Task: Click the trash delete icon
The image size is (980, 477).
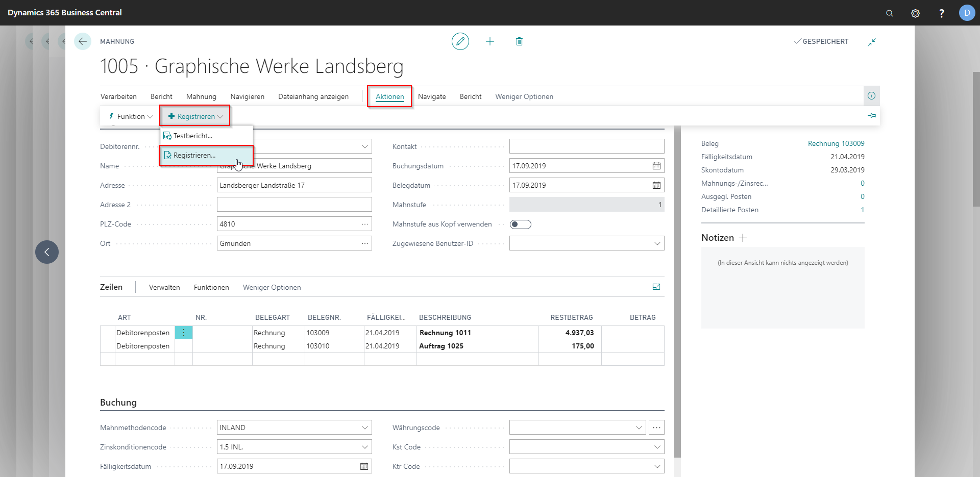Action: tap(519, 41)
